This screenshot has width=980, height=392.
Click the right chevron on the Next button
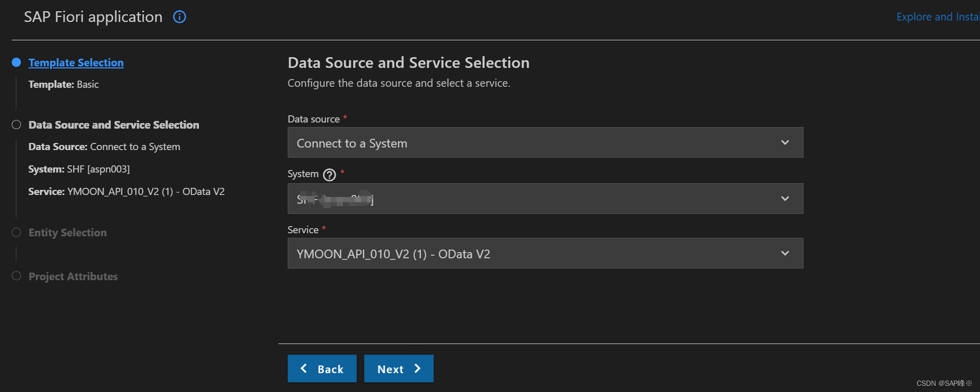pos(417,369)
